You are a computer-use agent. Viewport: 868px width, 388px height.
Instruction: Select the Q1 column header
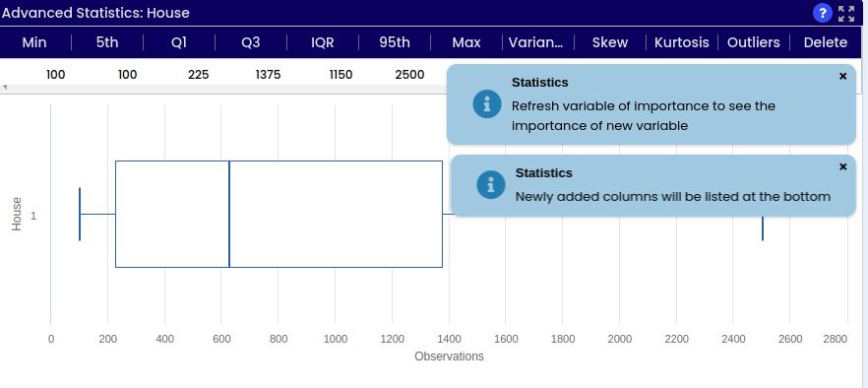pyautogui.click(x=179, y=42)
